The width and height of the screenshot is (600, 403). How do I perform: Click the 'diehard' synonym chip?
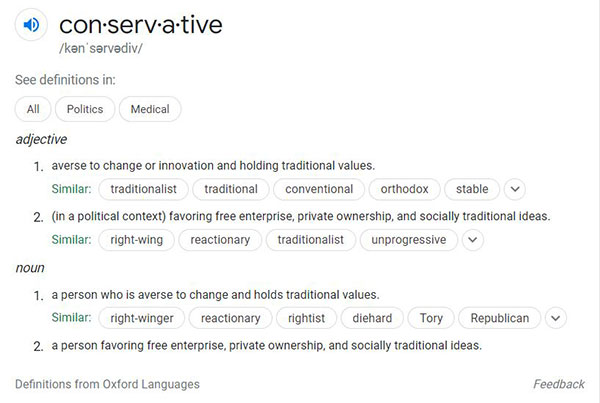click(x=373, y=318)
